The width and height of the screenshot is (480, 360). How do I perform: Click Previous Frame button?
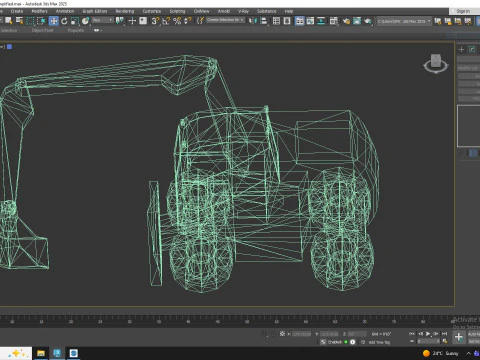click(420, 334)
